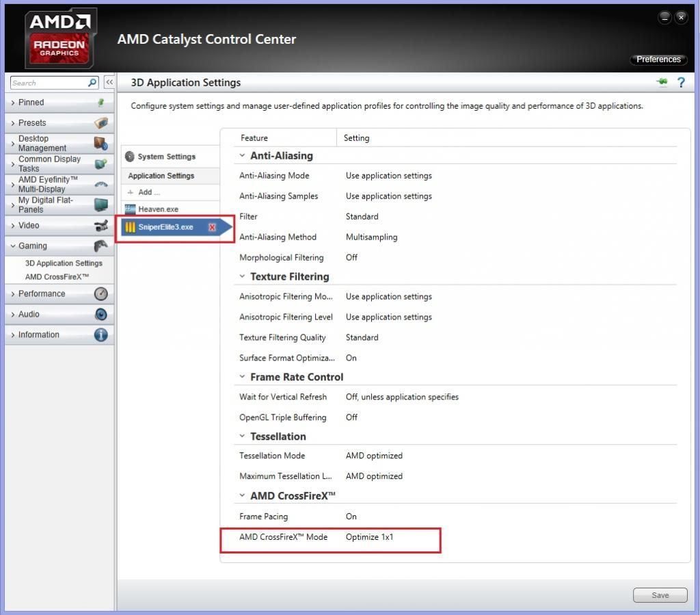The image size is (700, 615).
Task: Open help with question mark icon
Action: pos(681,82)
